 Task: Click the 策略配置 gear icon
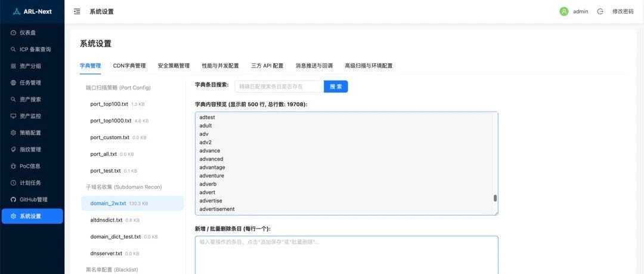[x=13, y=133]
